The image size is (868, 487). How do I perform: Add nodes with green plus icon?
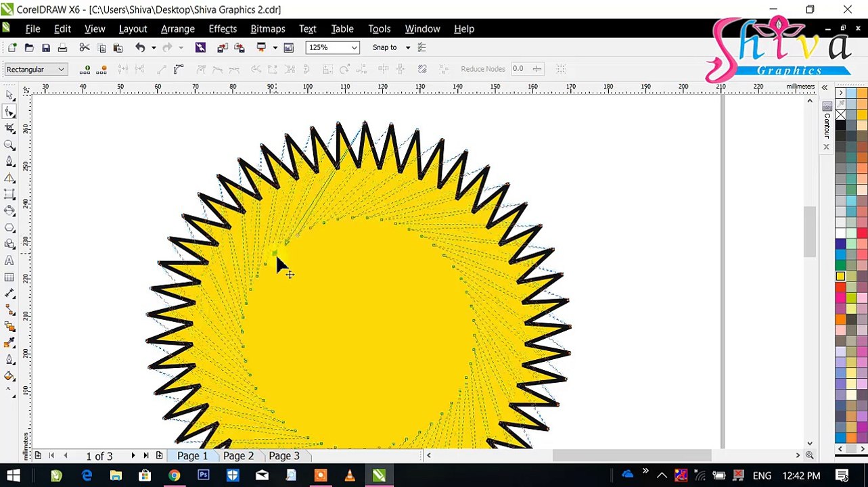pos(85,69)
